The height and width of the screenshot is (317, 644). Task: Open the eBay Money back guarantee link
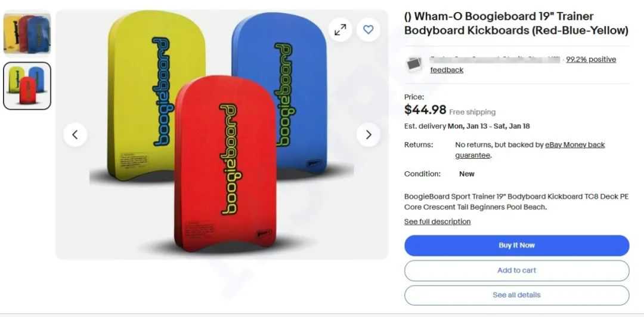[530, 150]
